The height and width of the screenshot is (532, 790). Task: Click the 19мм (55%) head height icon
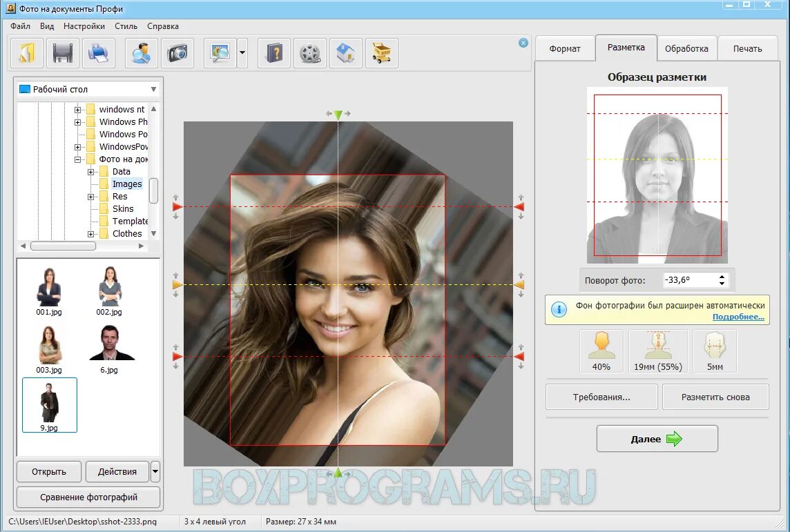(658, 351)
